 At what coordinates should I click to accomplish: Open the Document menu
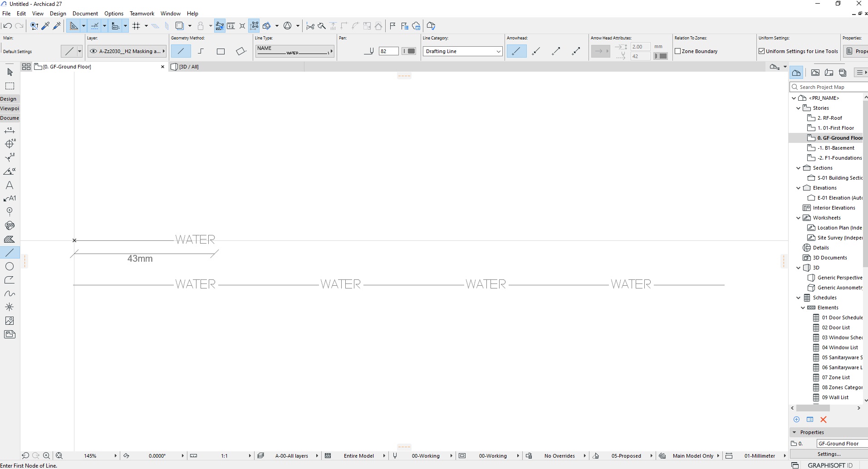(85, 14)
